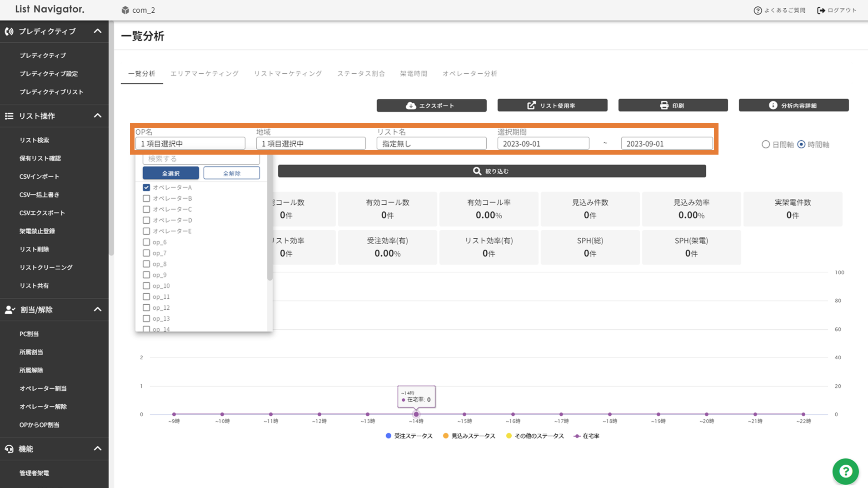The height and width of the screenshot is (488, 868).
Task: Click the 全解除 button
Action: tap(231, 173)
